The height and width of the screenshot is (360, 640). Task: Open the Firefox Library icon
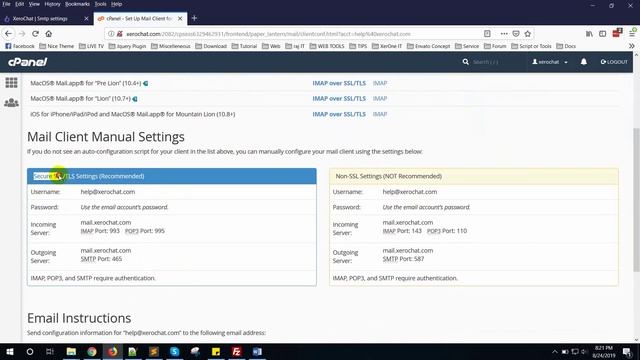[589, 34]
